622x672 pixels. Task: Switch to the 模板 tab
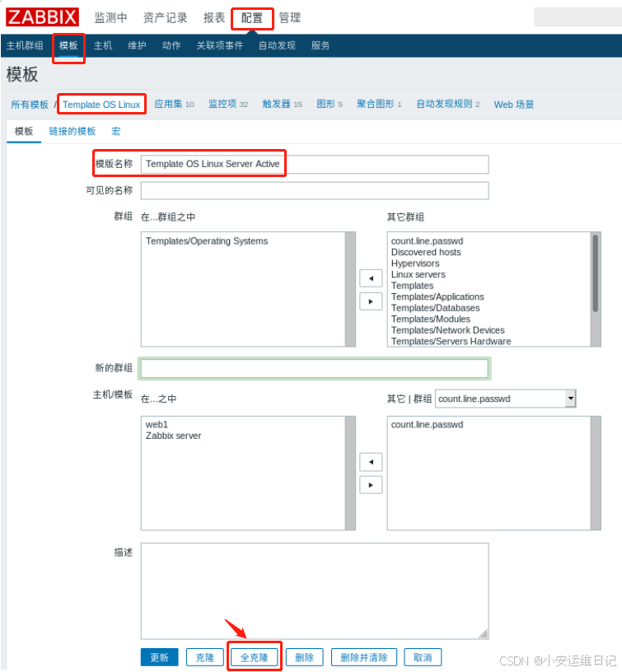pos(24,131)
